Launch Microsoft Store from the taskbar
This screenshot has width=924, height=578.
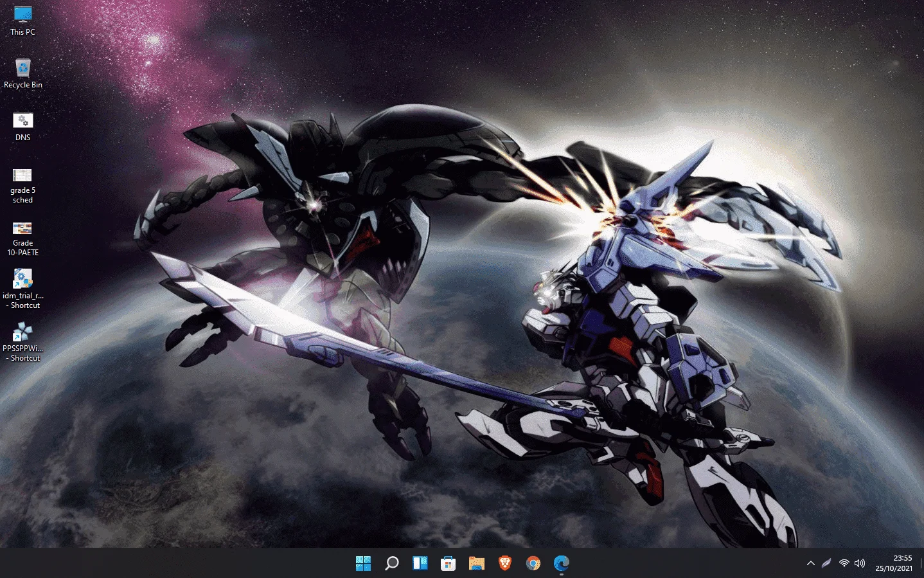tap(448, 563)
